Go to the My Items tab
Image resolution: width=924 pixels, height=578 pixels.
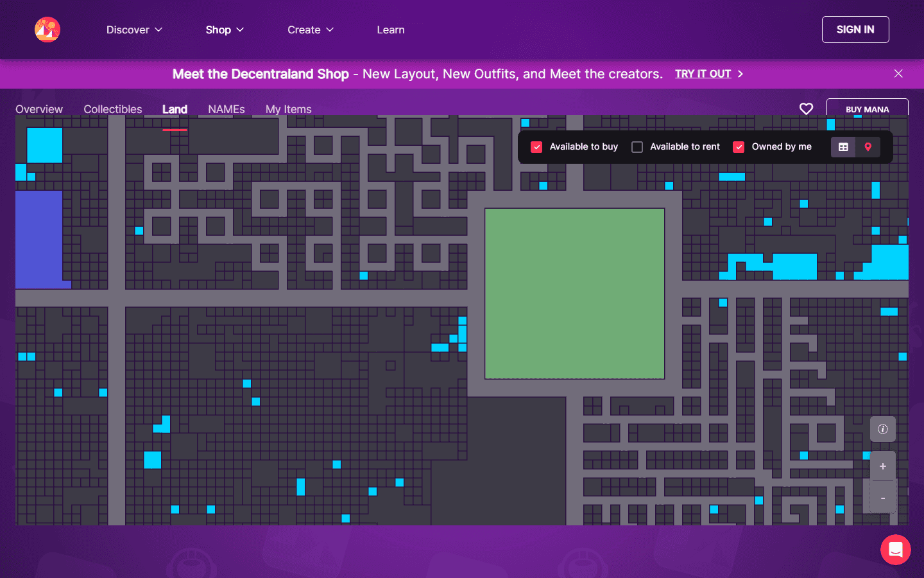pos(289,109)
